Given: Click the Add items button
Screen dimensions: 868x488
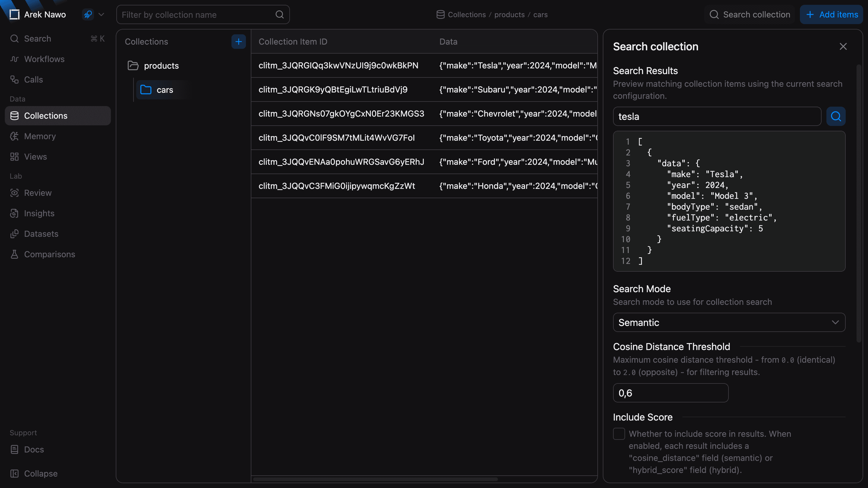Looking at the screenshot, I should pyautogui.click(x=832, y=14).
